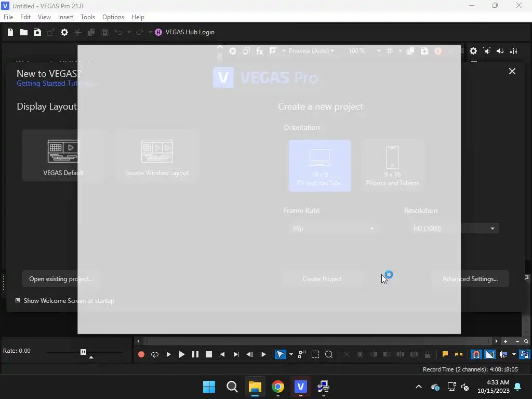Open Google Chrome from the taskbar
Screen dimensions: 532x399
[x=278, y=387]
